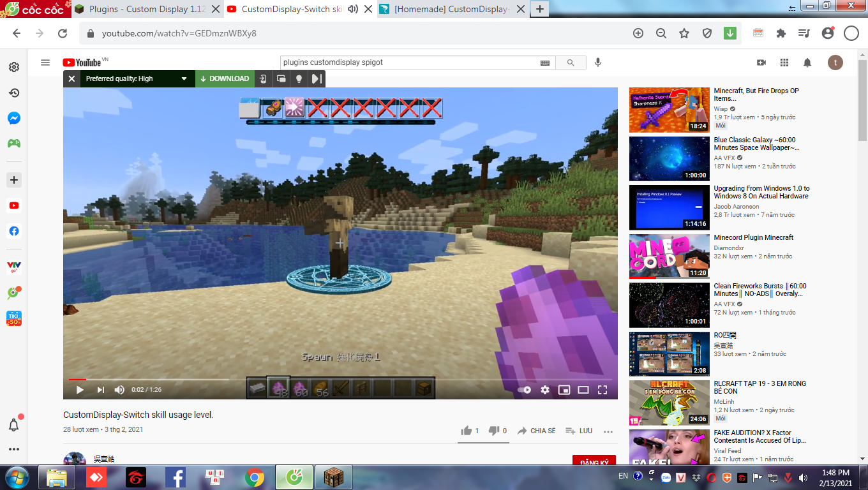Click the green DOWNLOAD button
The width and height of the screenshot is (868, 490).
click(225, 78)
